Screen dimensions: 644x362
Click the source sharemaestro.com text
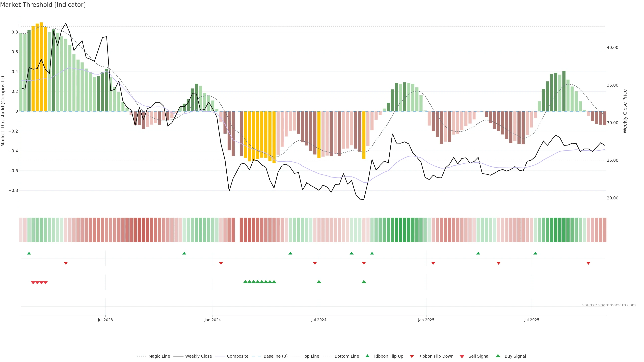pyautogui.click(x=609, y=305)
